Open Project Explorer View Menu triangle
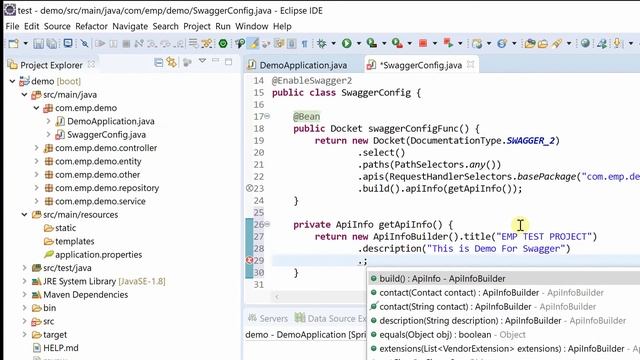The width and height of the screenshot is (640, 360). [x=202, y=61]
